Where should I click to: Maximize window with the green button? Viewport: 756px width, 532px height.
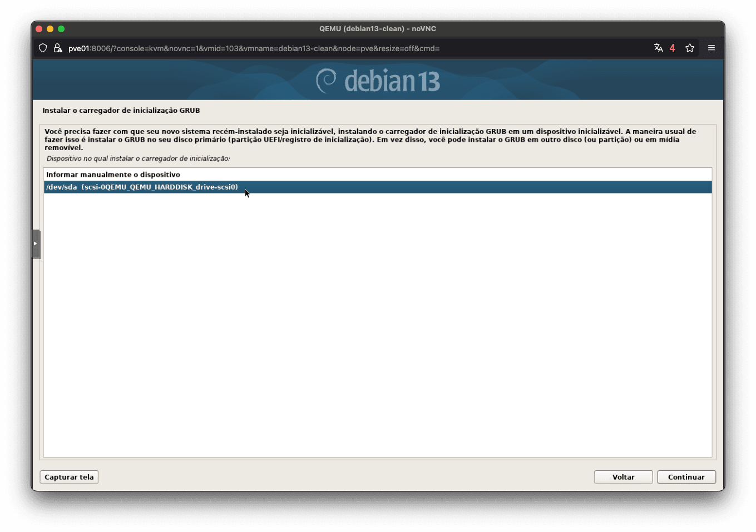(x=61, y=29)
